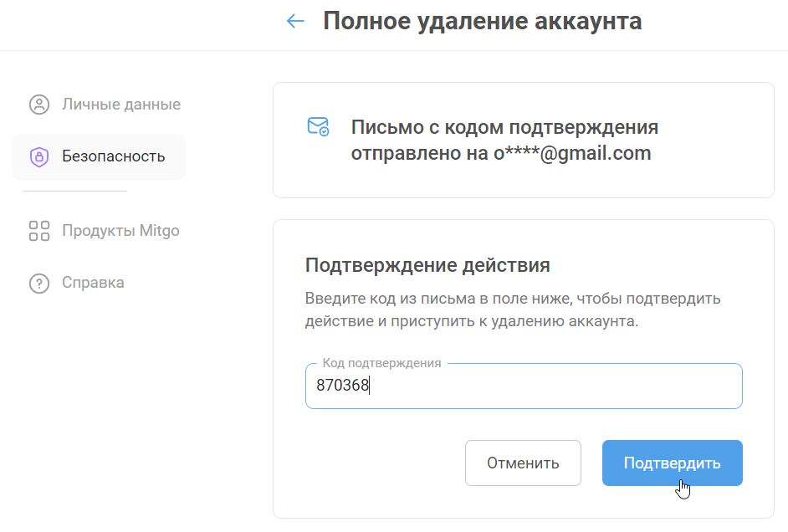Go to Продукты Mitgo section label
788x532 pixels.
click(120, 231)
